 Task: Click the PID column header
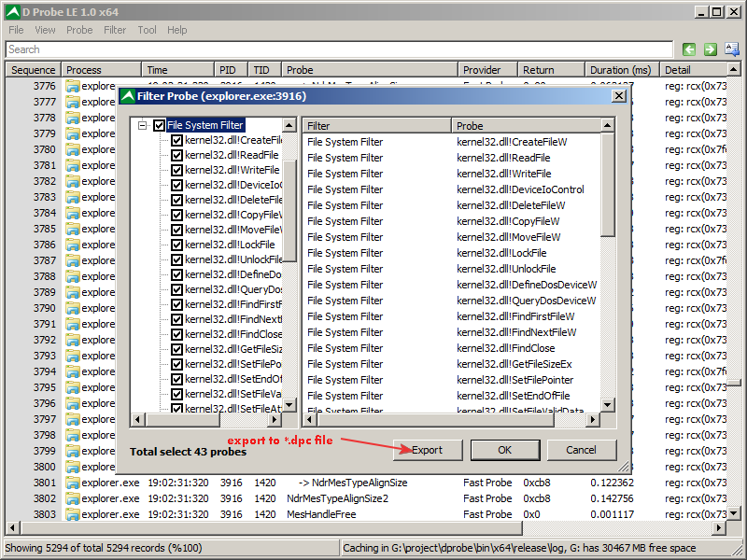click(x=231, y=70)
